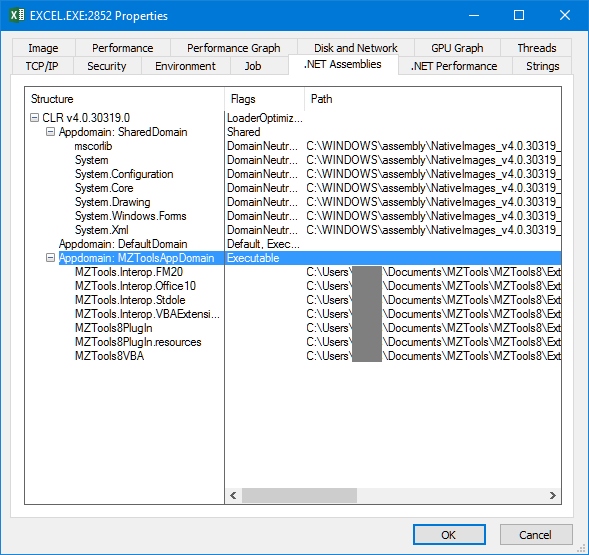Click the Excel icon in title bar
Image resolution: width=589 pixels, height=555 pixels.
tap(17, 15)
